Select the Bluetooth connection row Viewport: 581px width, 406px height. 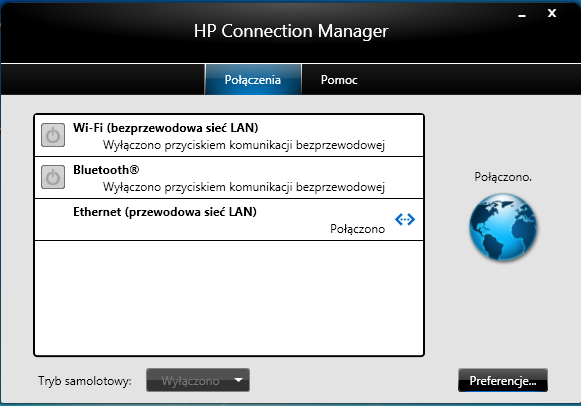tap(229, 177)
